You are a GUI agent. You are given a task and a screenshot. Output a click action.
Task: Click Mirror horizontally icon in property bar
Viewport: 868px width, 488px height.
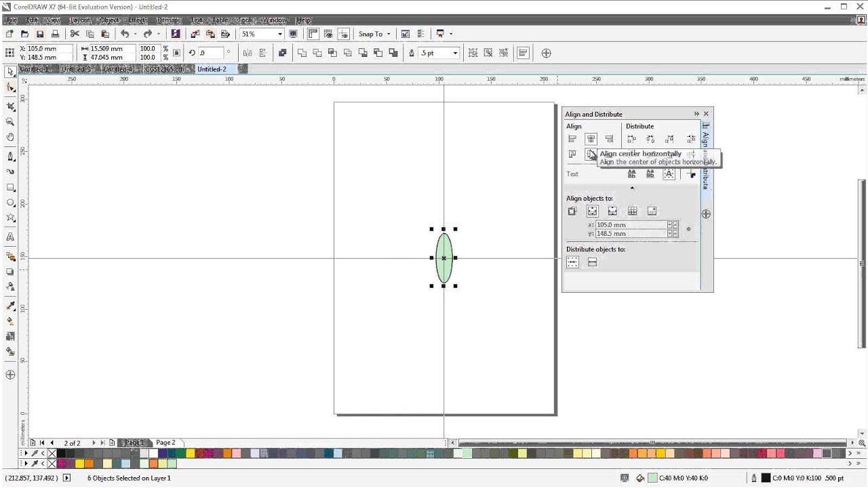[248, 53]
